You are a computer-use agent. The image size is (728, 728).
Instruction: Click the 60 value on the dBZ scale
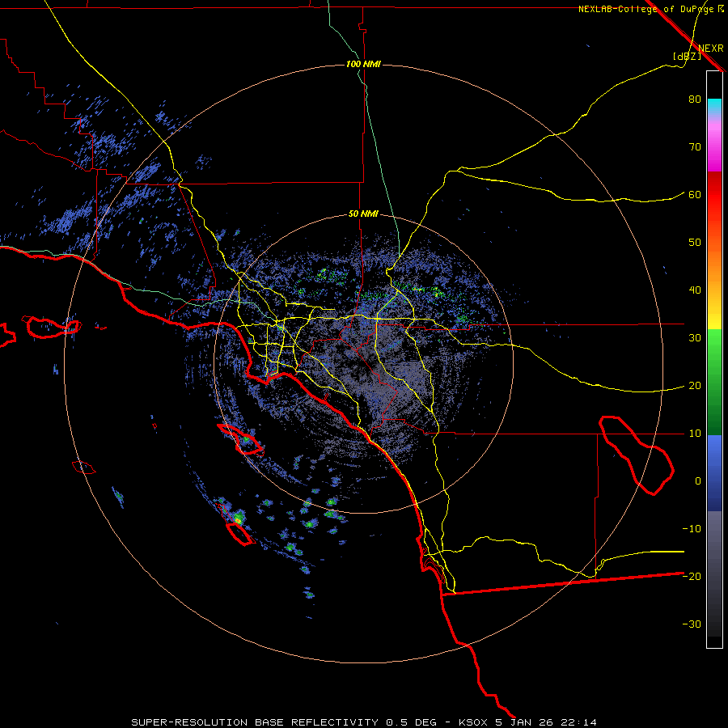click(695, 194)
